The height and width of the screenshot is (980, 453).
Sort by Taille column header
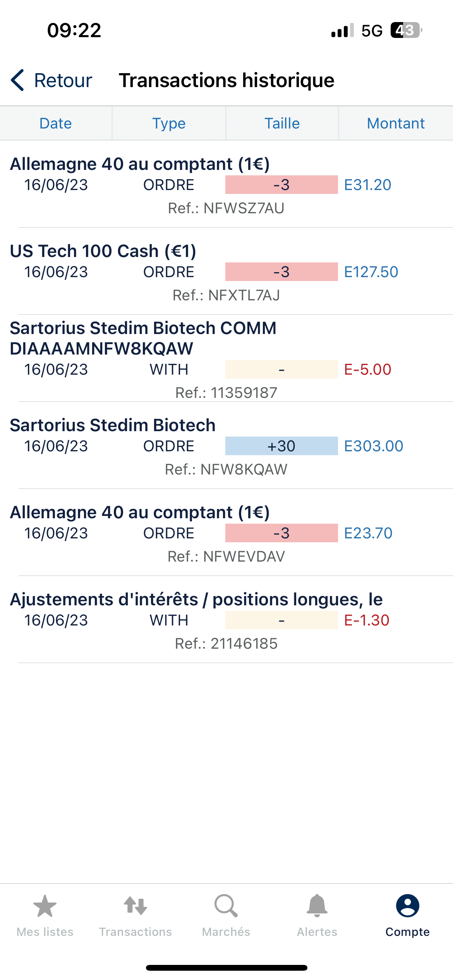pyautogui.click(x=282, y=123)
